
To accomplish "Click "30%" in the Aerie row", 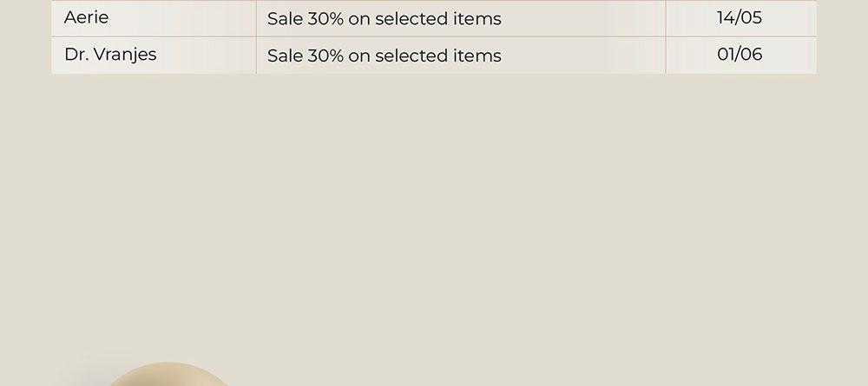I will pos(325,19).
